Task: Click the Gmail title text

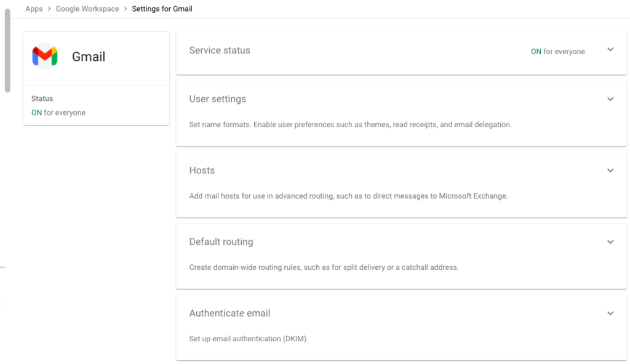Action: point(89,57)
